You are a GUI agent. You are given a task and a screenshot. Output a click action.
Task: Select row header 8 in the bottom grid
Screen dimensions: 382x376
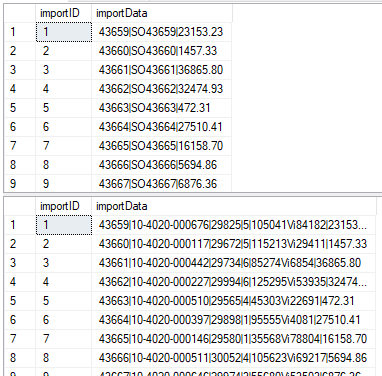coord(20,358)
